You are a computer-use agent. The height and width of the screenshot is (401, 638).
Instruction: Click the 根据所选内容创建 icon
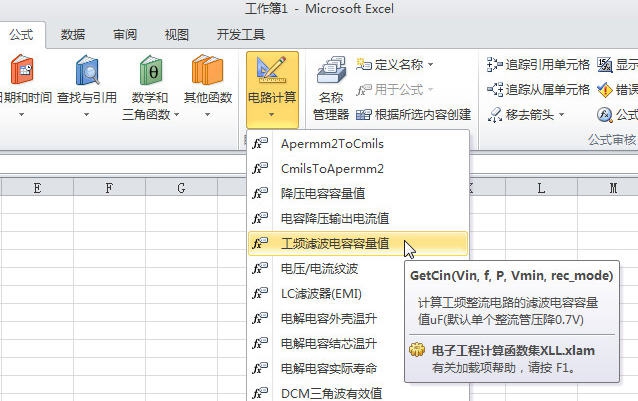pyautogui.click(x=363, y=115)
